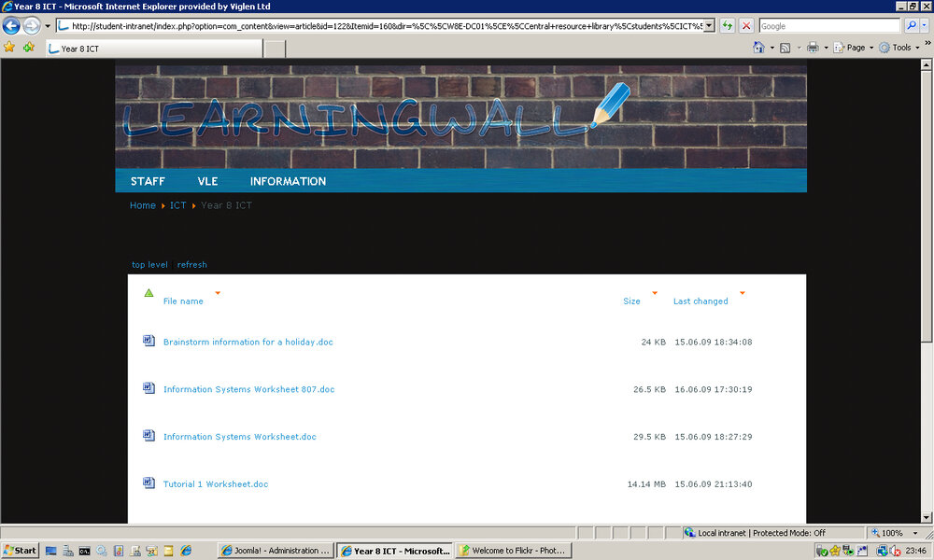
Task: Click the Year 8 ICT taskbar button
Action: (395, 551)
